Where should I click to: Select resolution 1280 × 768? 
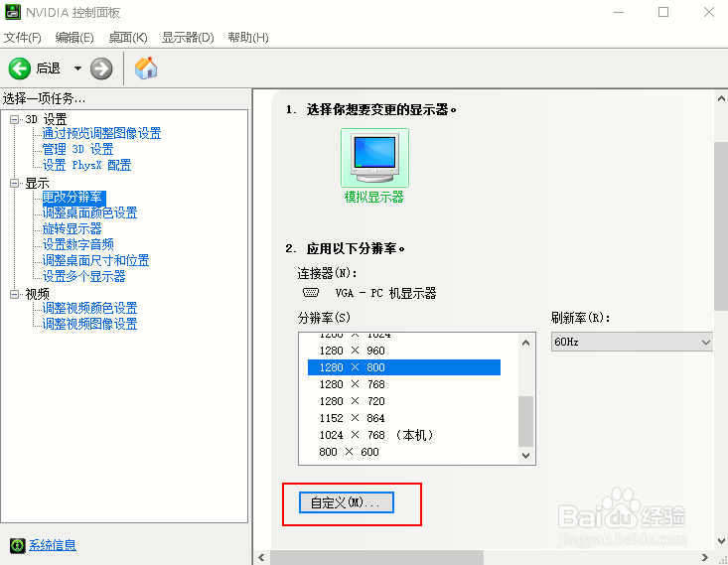(x=404, y=384)
